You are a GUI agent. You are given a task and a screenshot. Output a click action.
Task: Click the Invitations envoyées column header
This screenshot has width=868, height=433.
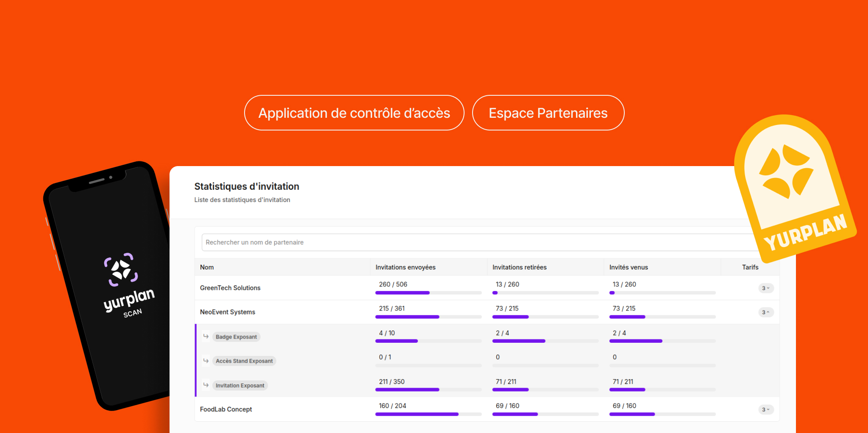pos(406,267)
